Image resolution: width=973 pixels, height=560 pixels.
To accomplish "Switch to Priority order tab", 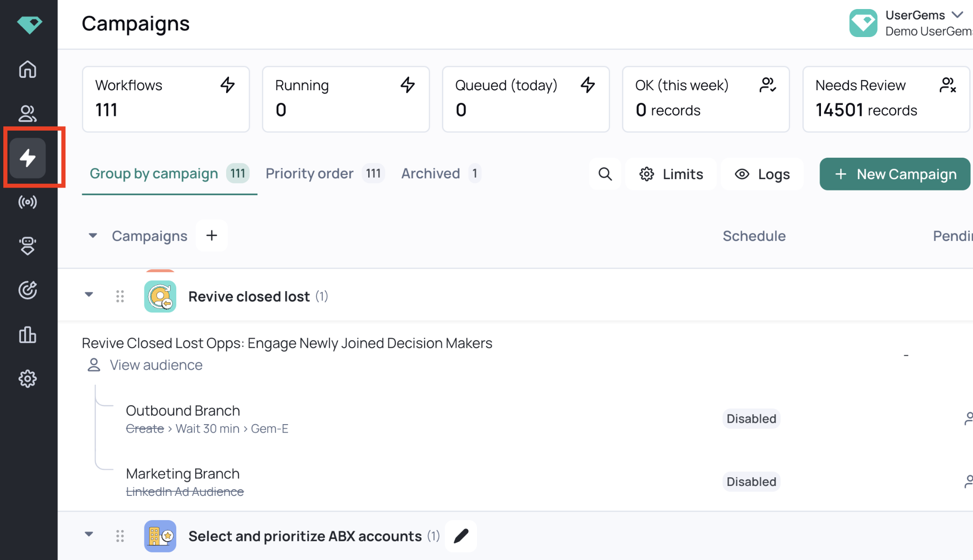I will point(325,174).
